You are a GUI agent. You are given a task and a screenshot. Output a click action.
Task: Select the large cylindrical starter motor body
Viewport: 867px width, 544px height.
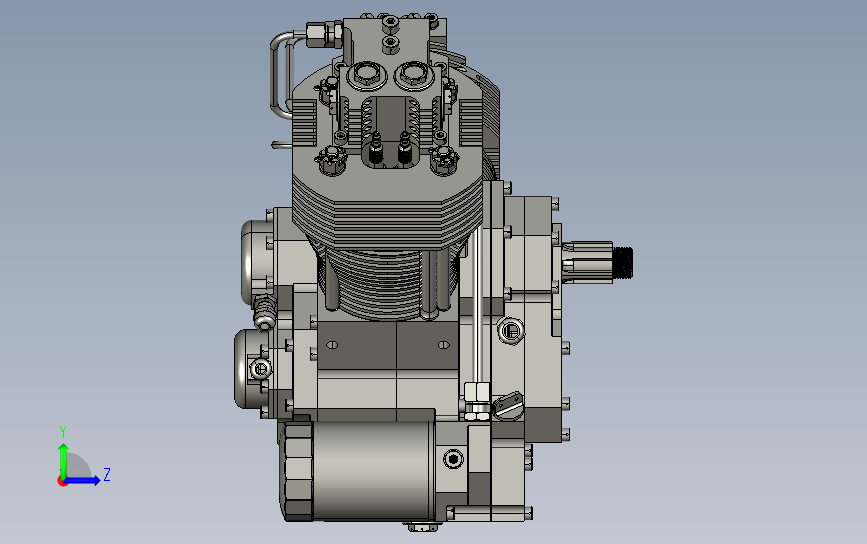click(x=373, y=470)
